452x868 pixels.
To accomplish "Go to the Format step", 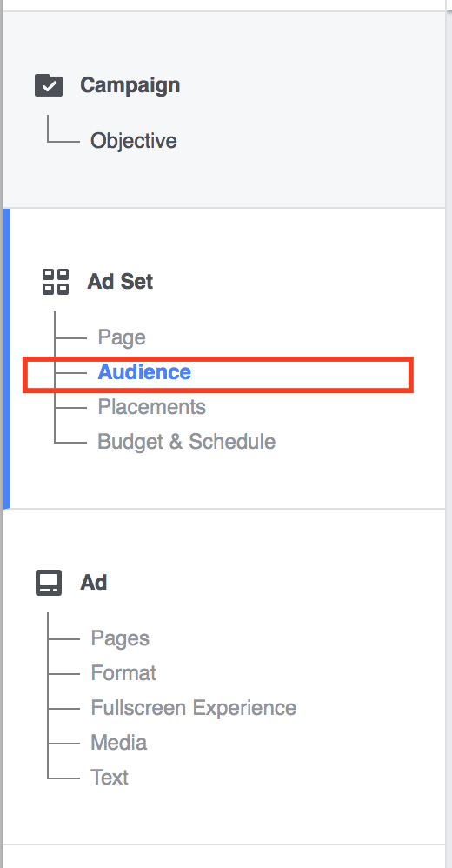I will tap(123, 673).
